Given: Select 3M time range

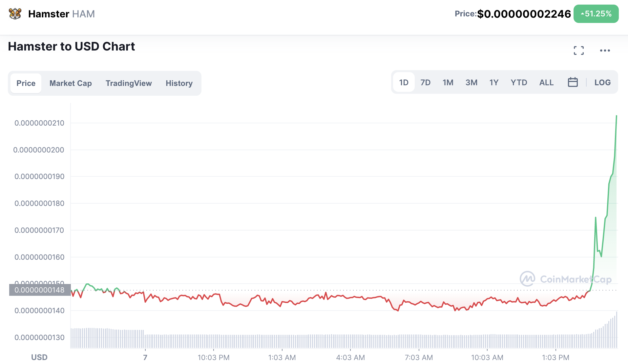Looking at the screenshot, I should coord(471,83).
